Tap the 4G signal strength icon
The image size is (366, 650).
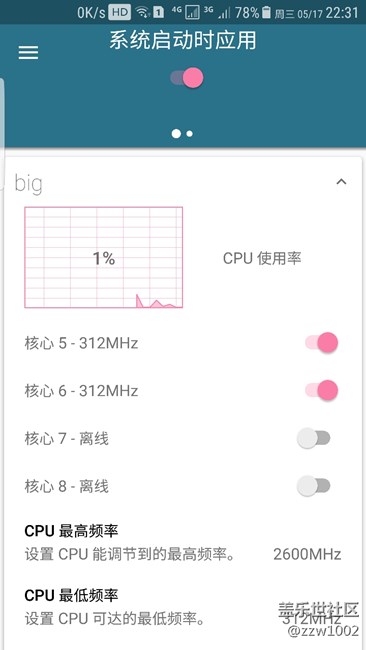192,13
